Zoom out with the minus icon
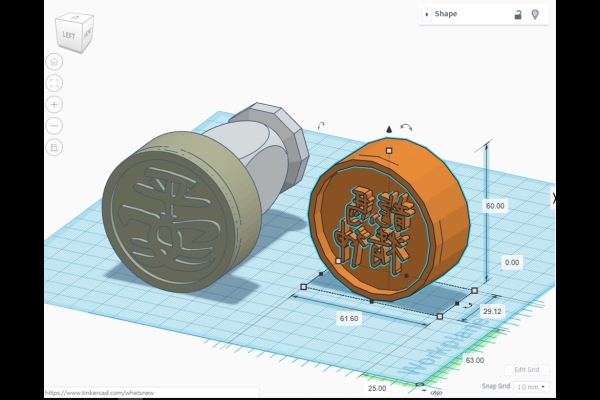 click(54, 126)
